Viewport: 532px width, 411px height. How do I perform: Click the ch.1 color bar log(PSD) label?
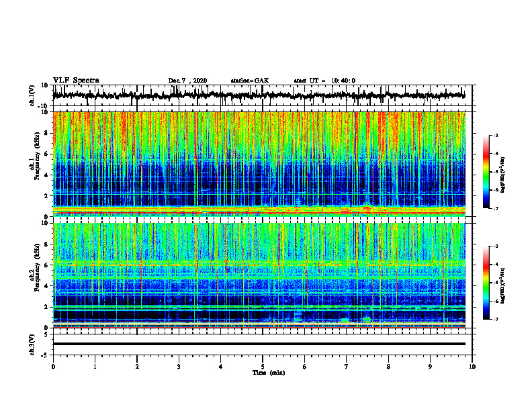(x=502, y=175)
